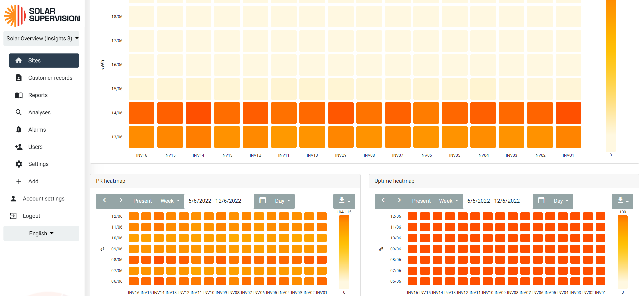Click the PR heatmap date range field
Image resolution: width=644 pixels, height=296 pixels.
point(219,201)
